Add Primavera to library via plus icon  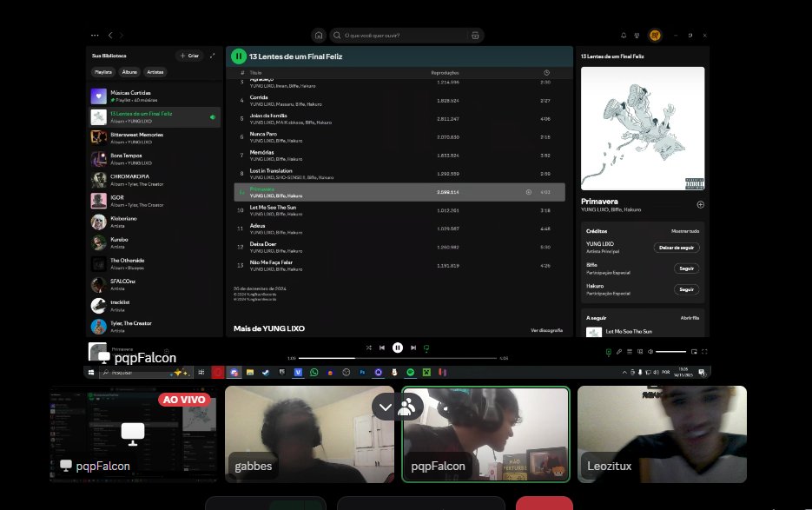tap(700, 205)
